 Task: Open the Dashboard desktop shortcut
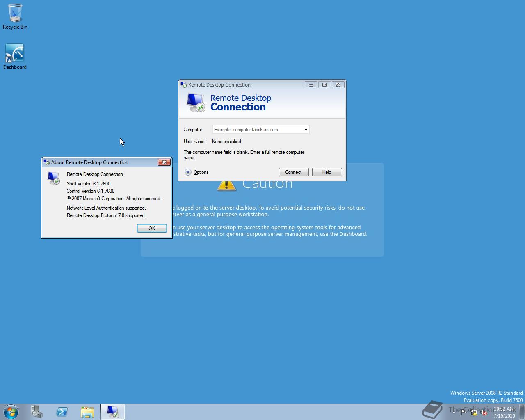click(15, 57)
